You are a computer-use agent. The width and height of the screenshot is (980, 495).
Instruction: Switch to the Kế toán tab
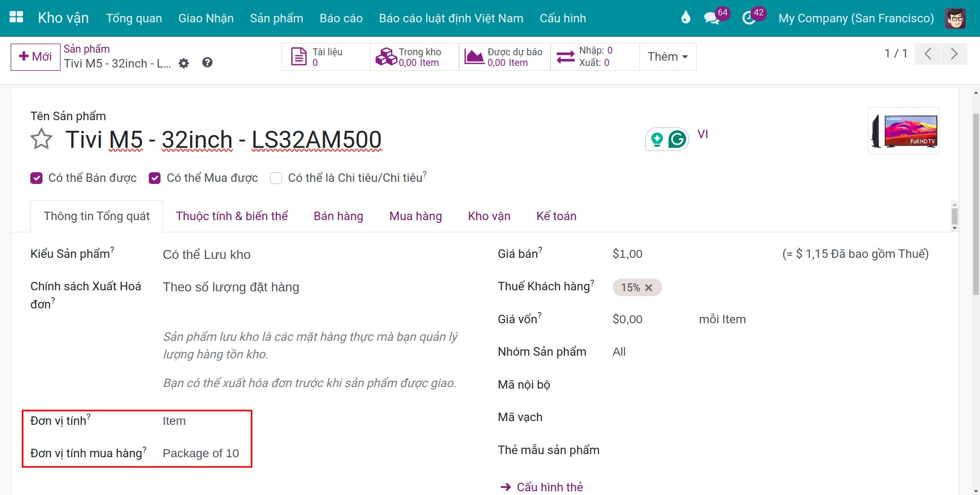pyautogui.click(x=556, y=216)
